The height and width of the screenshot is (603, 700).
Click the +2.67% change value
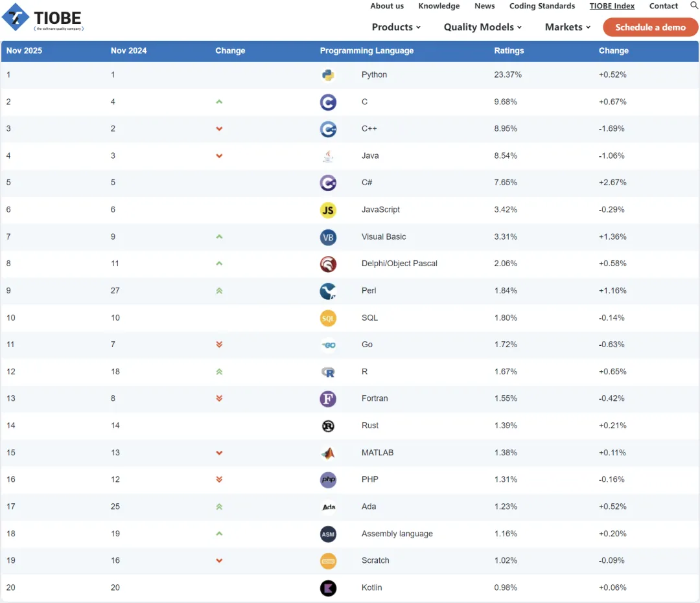click(x=612, y=183)
